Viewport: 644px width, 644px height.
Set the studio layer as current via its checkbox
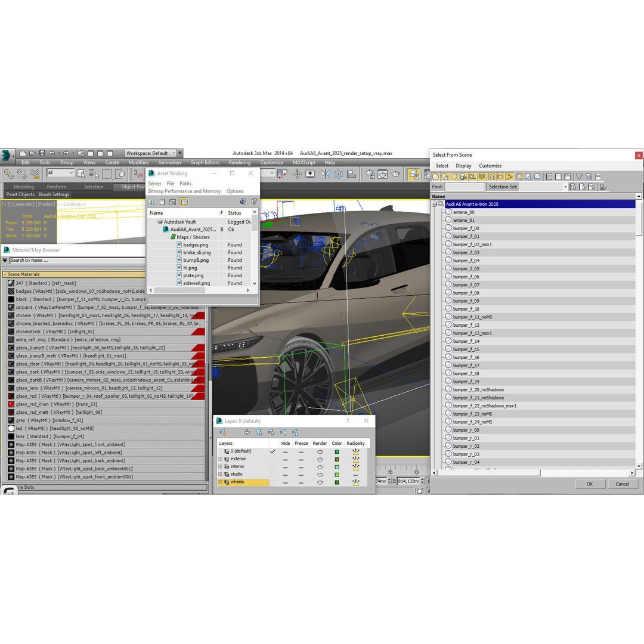click(273, 475)
